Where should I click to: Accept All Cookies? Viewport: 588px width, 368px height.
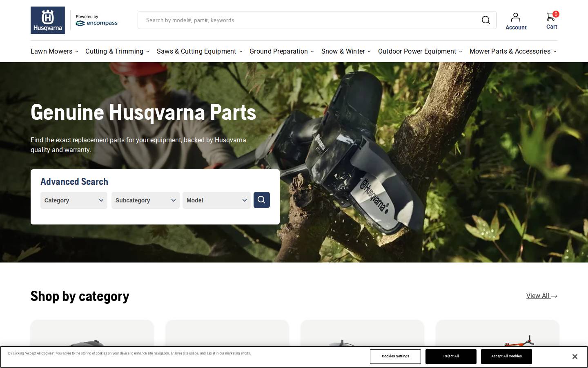click(506, 357)
